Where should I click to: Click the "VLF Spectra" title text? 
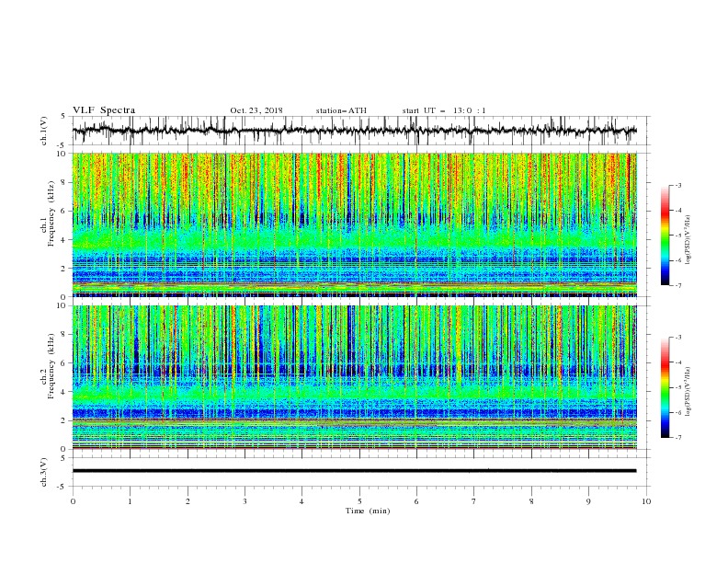(104, 110)
